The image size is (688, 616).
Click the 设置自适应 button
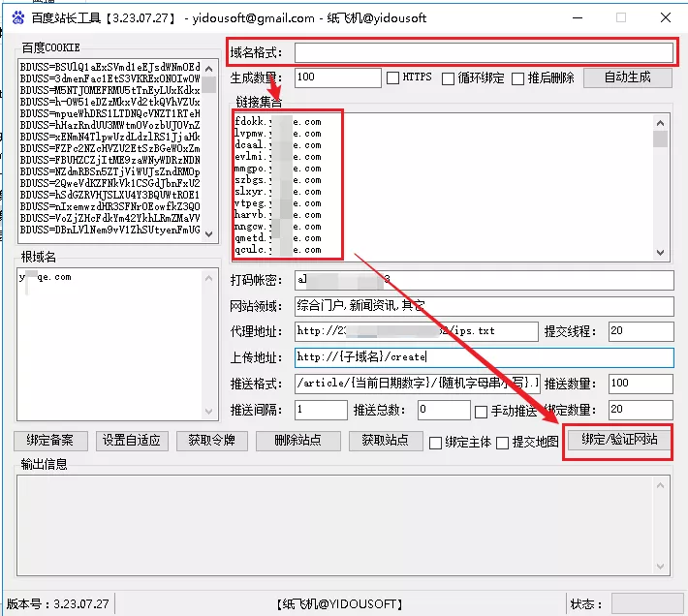[132, 441]
